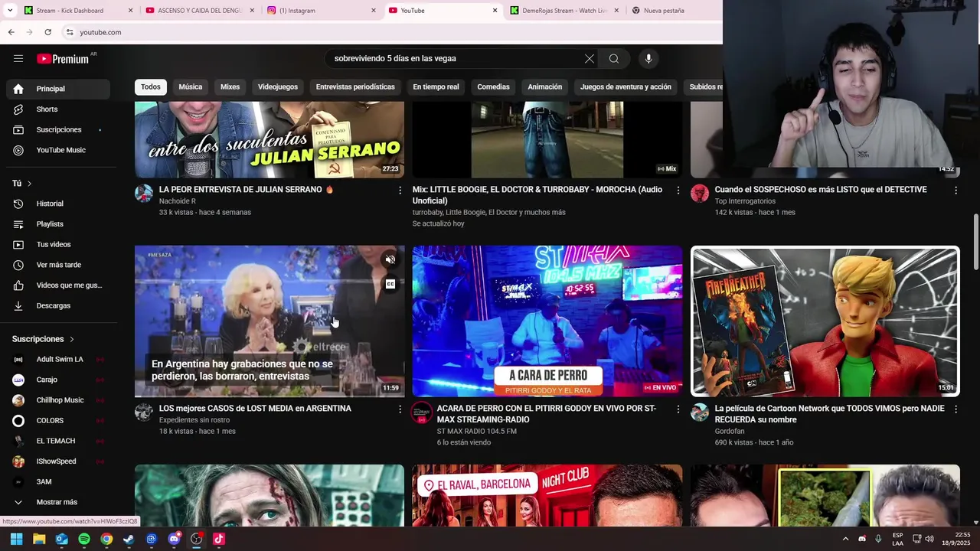The width and height of the screenshot is (980, 551).
Task: Open Ver más tarde list
Action: 58,265
